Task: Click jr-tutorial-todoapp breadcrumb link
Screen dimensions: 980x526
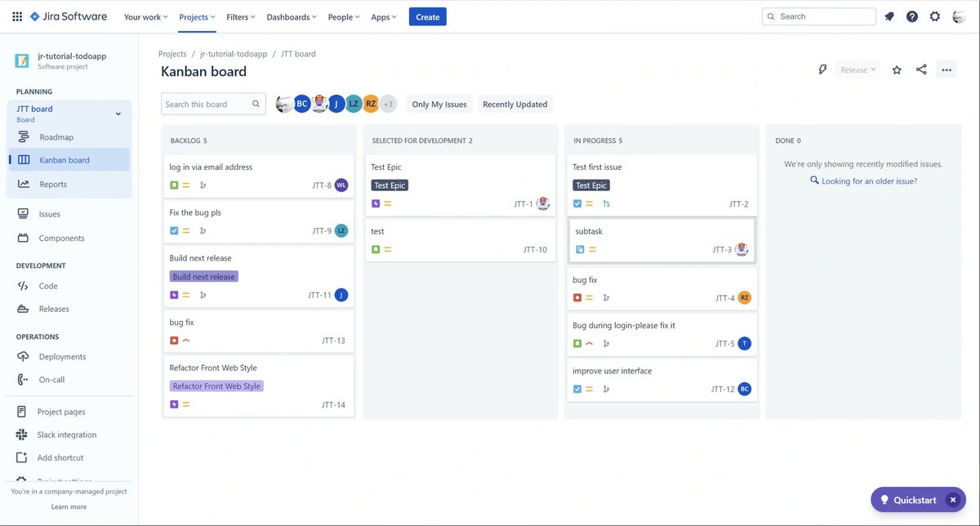Action: (x=234, y=54)
